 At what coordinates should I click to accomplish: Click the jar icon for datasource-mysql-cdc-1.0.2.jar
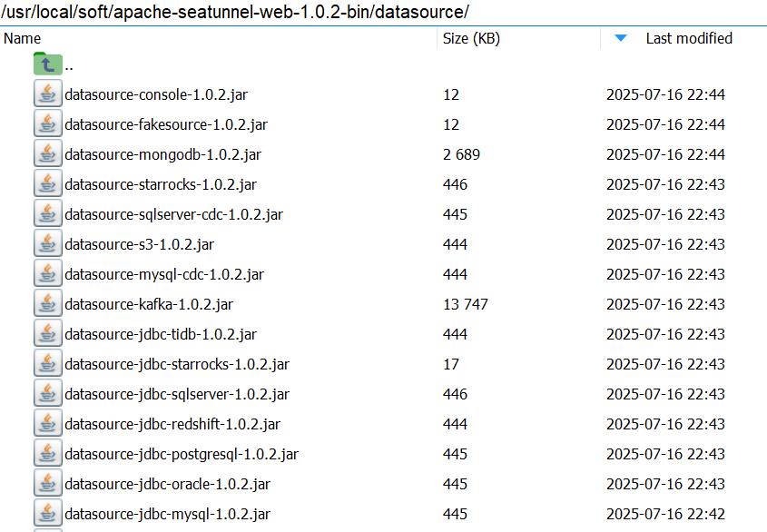click(48, 273)
